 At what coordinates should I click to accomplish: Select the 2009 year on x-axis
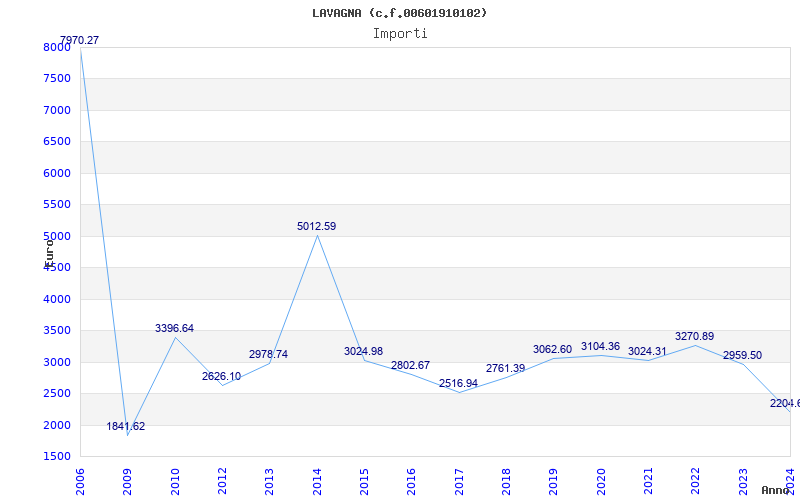127,482
